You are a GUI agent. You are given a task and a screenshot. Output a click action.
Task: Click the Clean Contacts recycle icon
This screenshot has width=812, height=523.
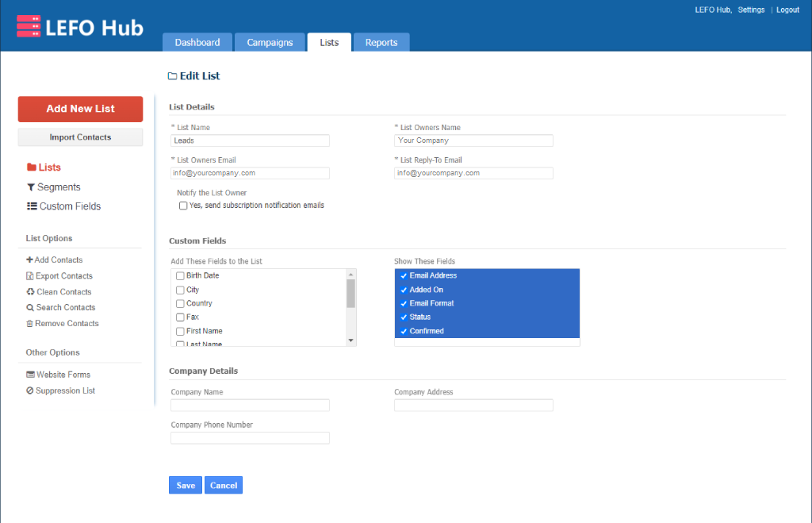29,292
